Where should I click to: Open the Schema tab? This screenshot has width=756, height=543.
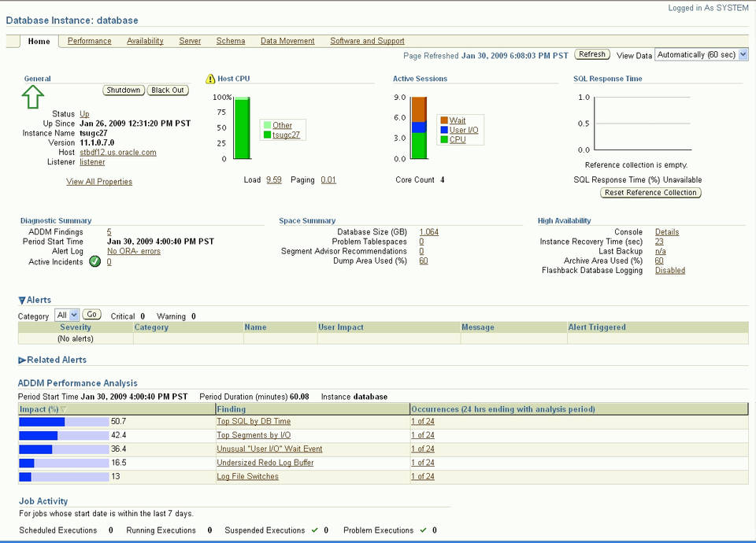click(230, 40)
